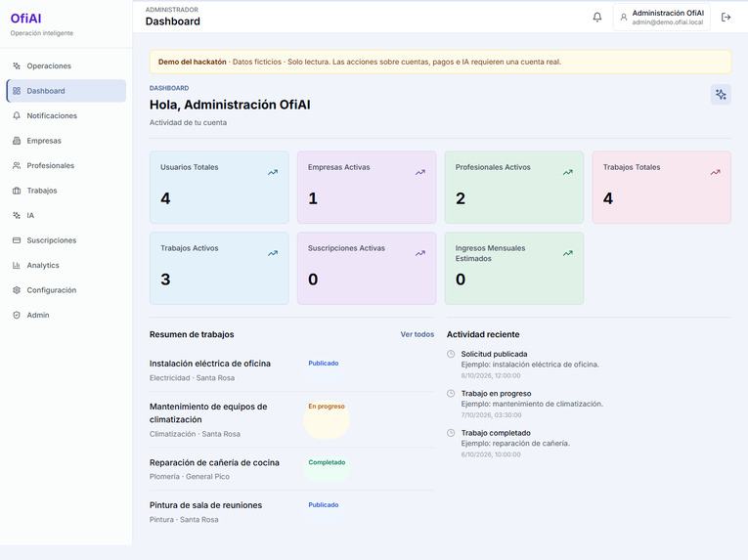
Task: Open job Pintura de sala de reuniones
Action: point(205,505)
